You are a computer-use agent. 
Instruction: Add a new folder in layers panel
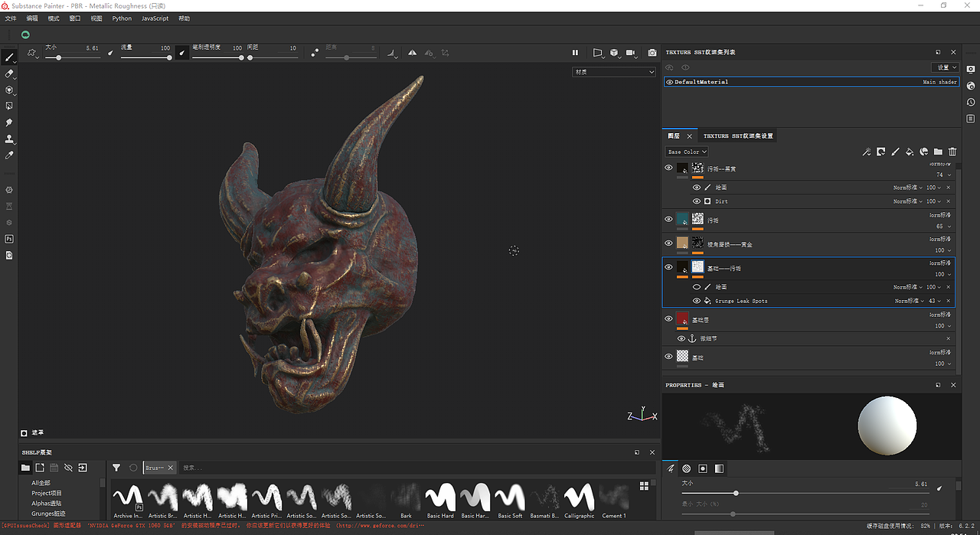(938, 152)
